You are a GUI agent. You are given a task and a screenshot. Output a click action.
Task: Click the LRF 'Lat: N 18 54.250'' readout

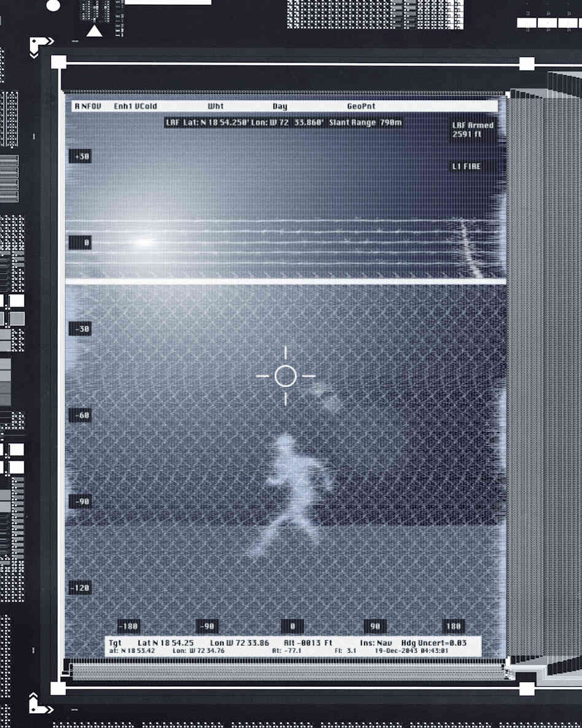tap(216, 123)
